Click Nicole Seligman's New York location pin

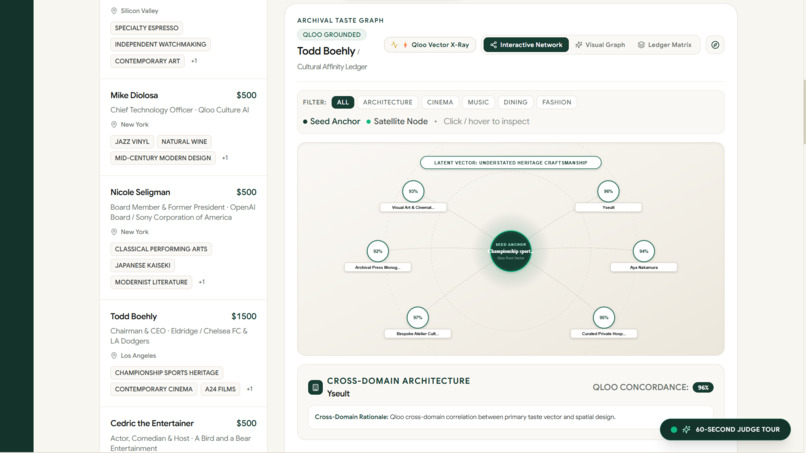point(114,232)
